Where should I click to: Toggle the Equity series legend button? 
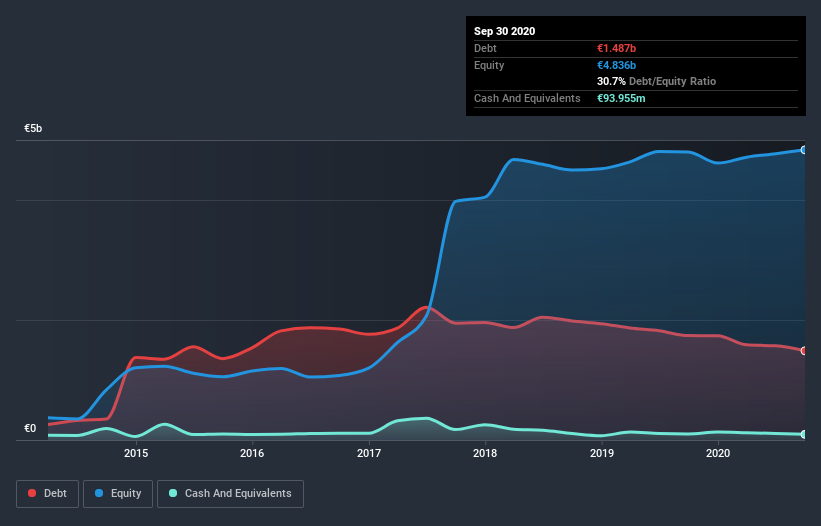pyautogui.click(x=118, y=494)
